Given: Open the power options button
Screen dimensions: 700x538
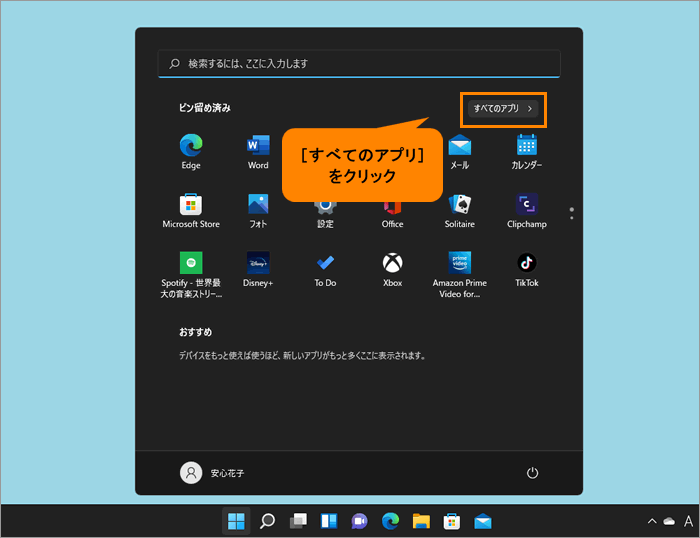Looking at the screenshot, I should (532, 473).
